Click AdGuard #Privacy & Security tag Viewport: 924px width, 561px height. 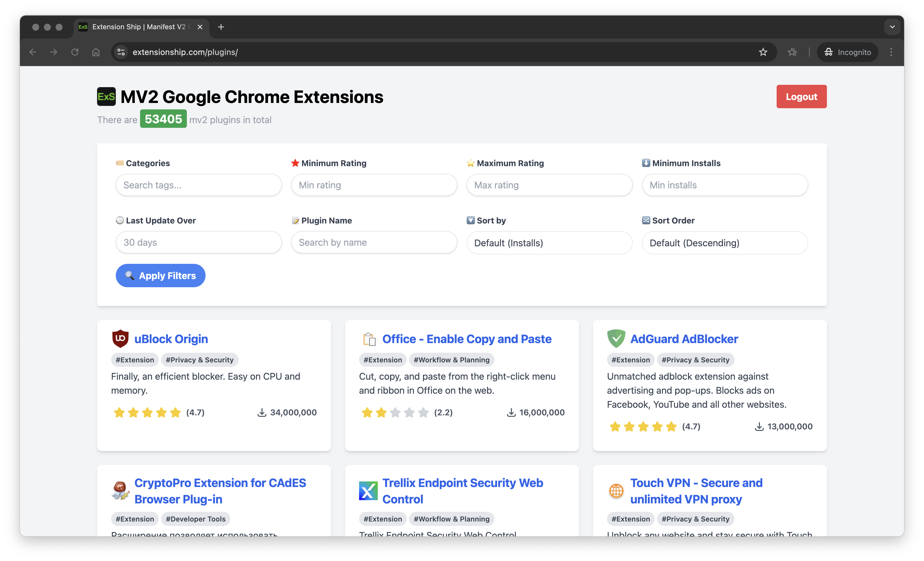695,360
